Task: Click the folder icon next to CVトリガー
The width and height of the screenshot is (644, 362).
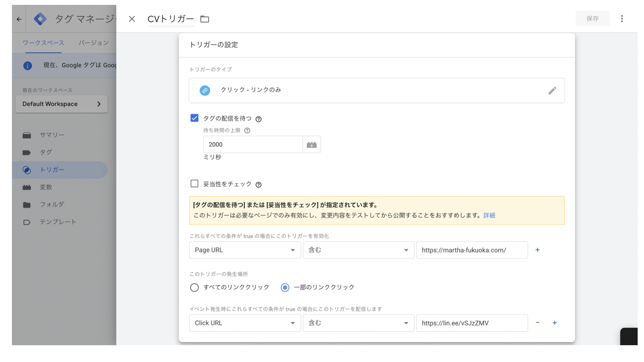Action: 204,19
